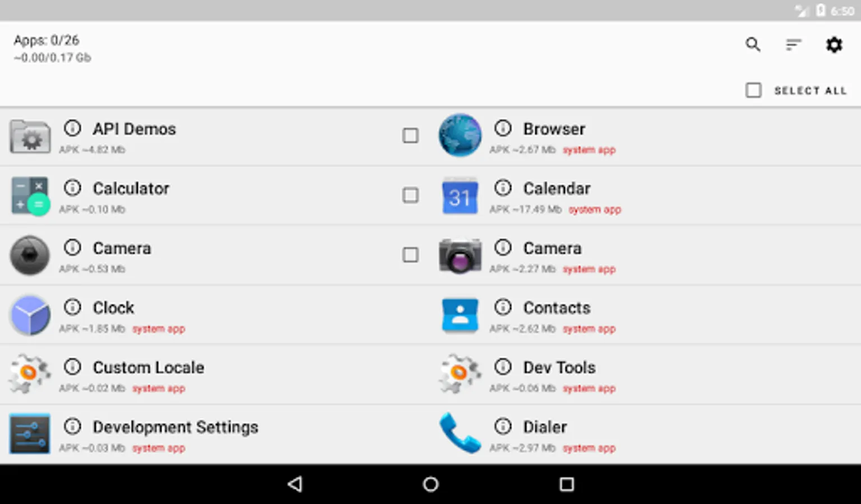Click the Dev Tools info icon
The height and width of the screenshot is (504, 861).
tap(503, 367)
